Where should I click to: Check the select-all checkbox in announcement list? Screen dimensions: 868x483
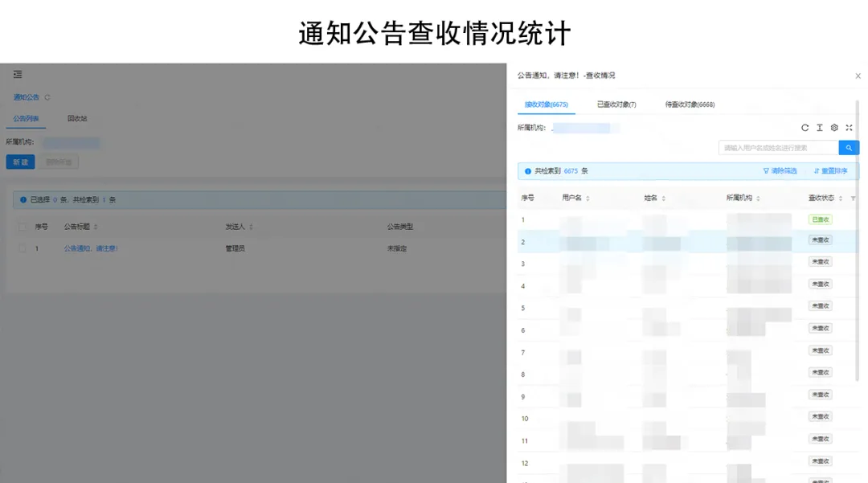click(22, 226)
